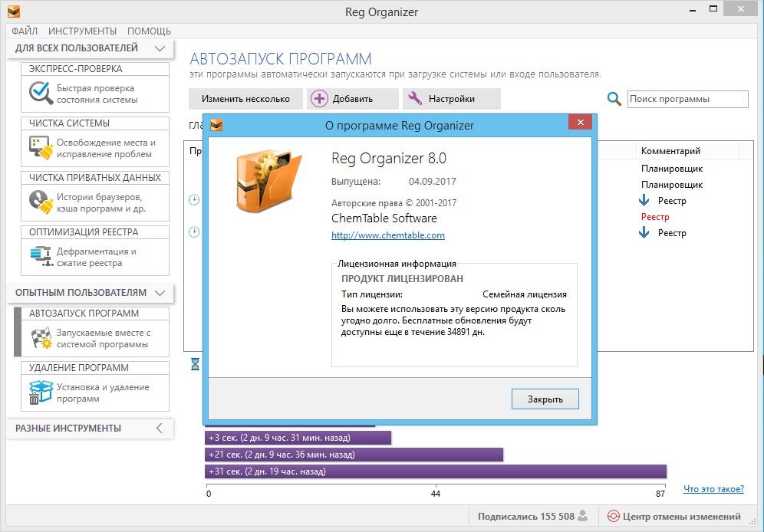The height and width of the screenshot is (532, 764).
Task: Open the ИНСТРУМЕНТЫ menu
Action: click(x=82, y=31)
